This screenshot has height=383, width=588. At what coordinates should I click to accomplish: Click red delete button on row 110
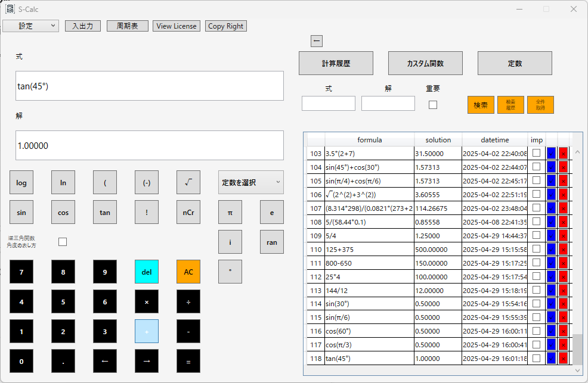(x=563, y=250)
